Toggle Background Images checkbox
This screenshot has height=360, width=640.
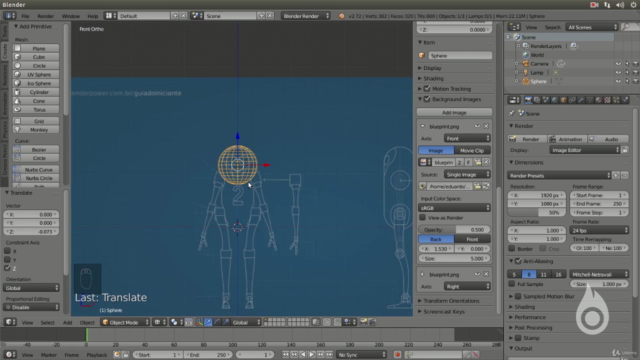(x=427, y=99)
